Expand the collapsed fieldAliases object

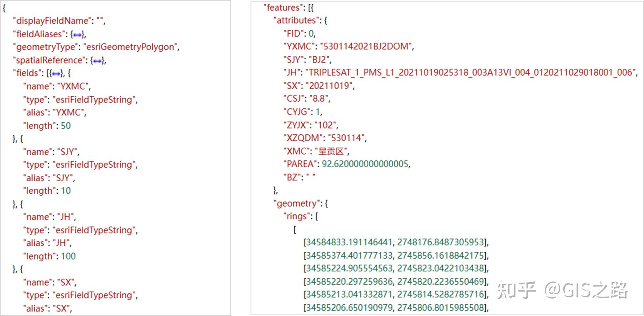[x=78, y=35]
